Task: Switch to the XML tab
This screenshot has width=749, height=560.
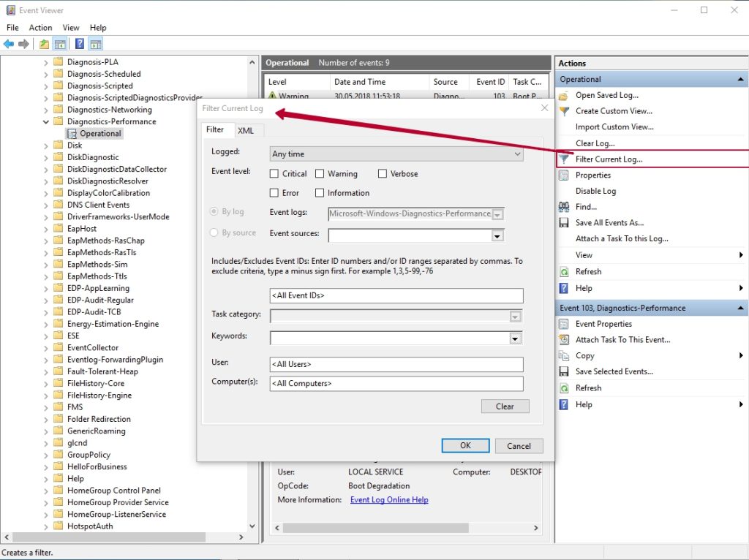Action: pyautogui.click(x=246, y=130)
